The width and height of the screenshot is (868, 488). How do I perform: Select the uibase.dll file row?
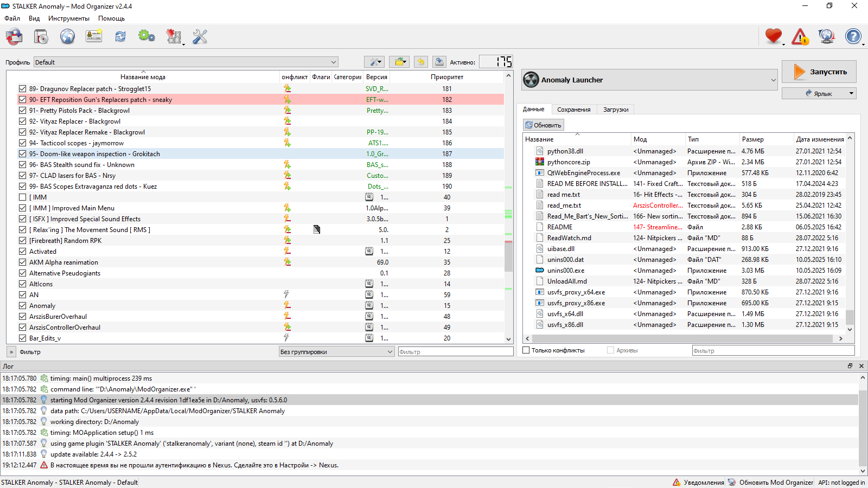(684, 248)
